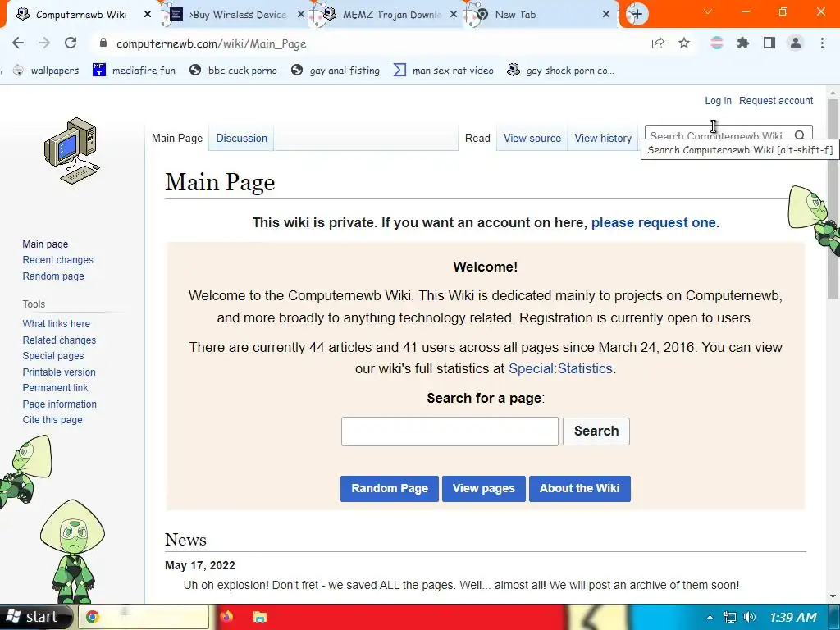Image resolution: width=840 pixels, height=630 pixels.
Task: Open Special pages link
Action: [x=53, y=356]
